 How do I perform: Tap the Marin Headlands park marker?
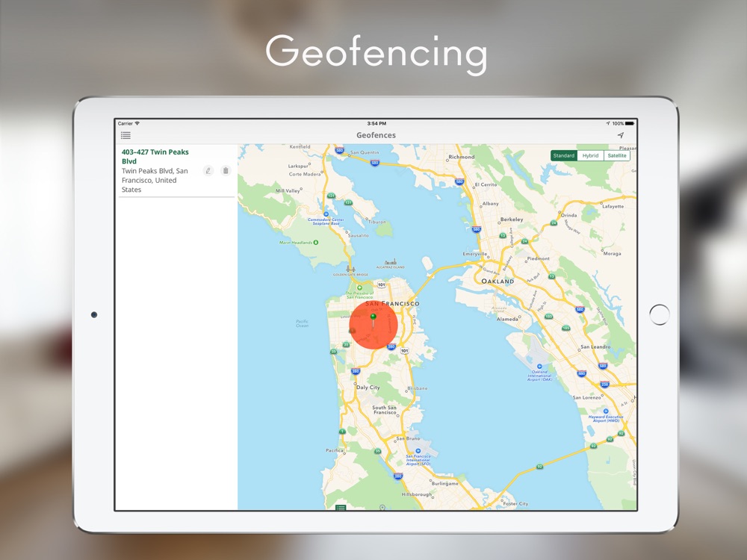pyautogui.click(x=315, y=243)
